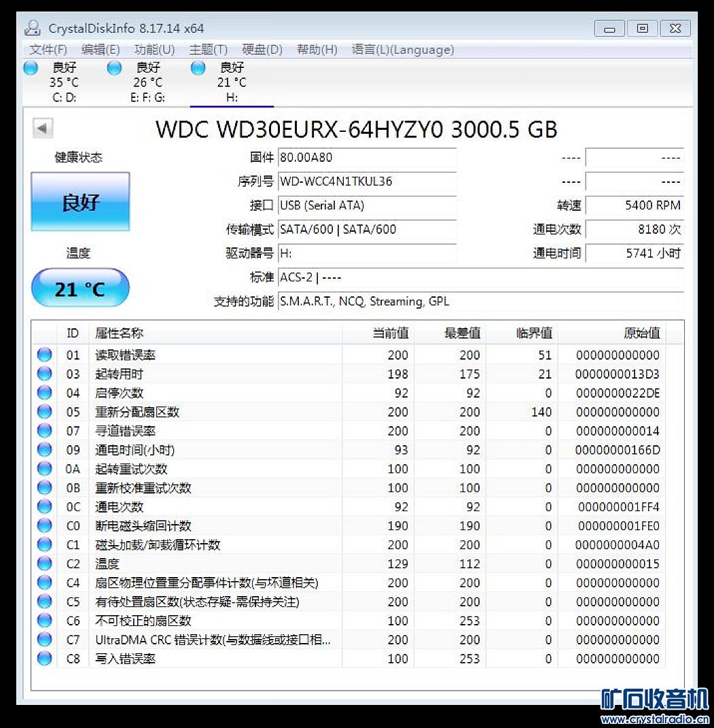Click status orb of row C0 断电磁头缩回计数

(x=45, y=525)
